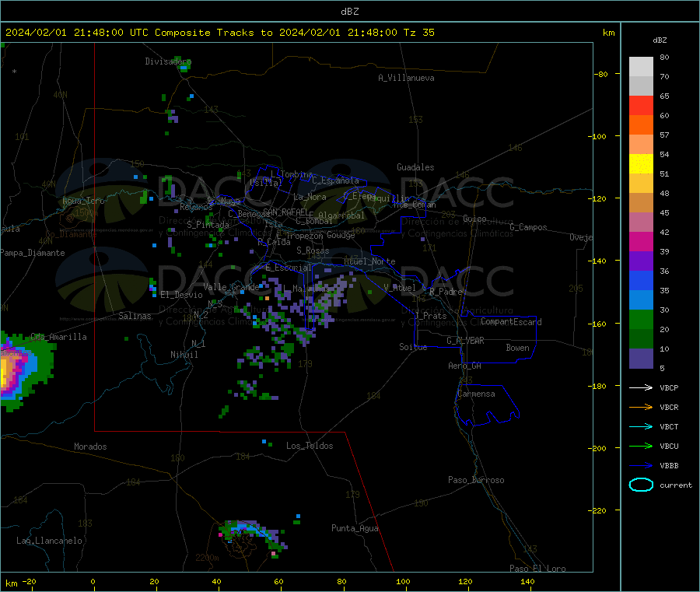The width and height of the screenshot is (700, 592).
Task: Click the white VBCP arrow legend icon
Action: [x=641, y=387]
